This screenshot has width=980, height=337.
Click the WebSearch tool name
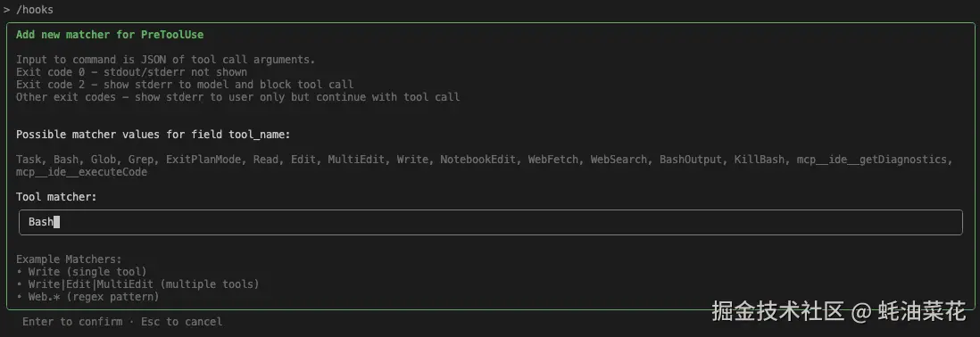coord(619,159)
